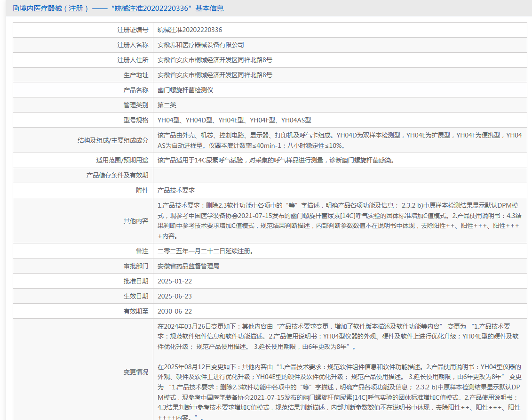532x420 pixels.
Task: Click the 审批部门 label
Action: coord(136,266)
